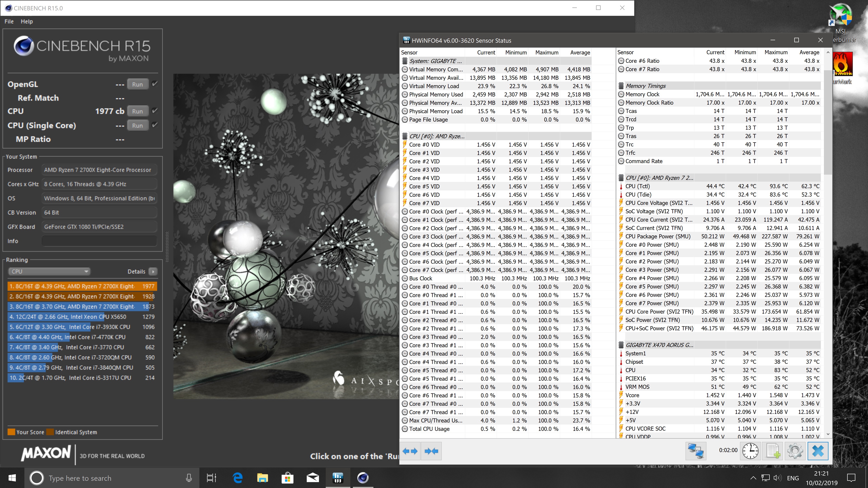Click the HWiNFO clock reset timer icon
This screenshot has width=868, height=488.
point(750,451)
